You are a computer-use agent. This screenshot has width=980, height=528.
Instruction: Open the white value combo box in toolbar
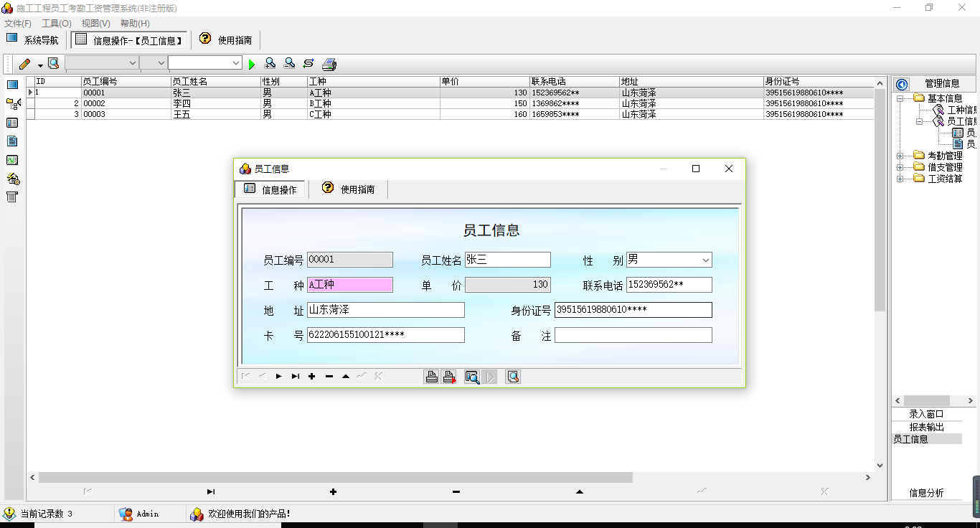point(205,63)
